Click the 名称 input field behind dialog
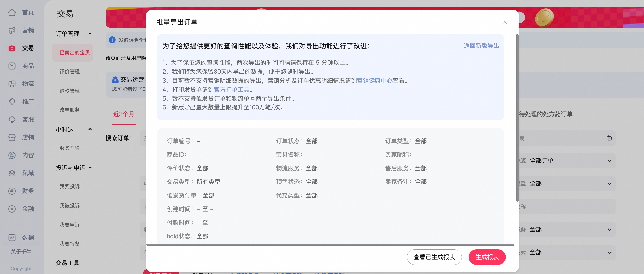The width and height of the screenshot is (644, 274). [x=567, y=207]
